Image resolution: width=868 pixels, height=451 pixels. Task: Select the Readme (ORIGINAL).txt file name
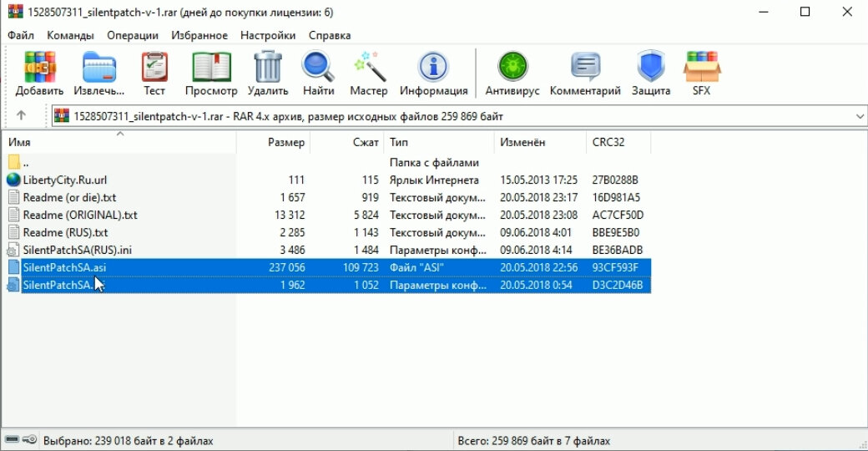(80, 215)
